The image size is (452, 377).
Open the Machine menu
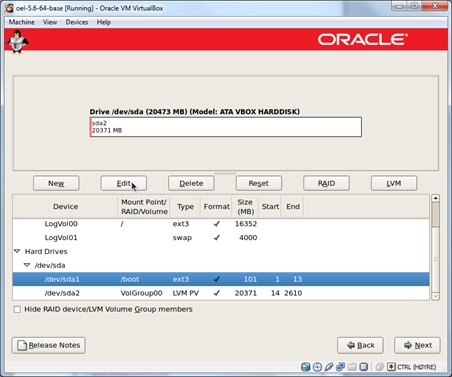coord(22,22)
